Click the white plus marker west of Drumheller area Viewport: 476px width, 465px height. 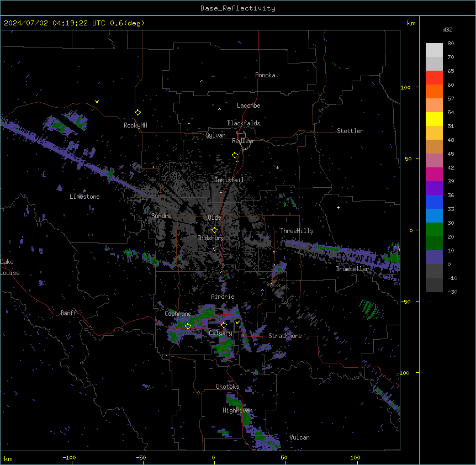tap(338, 207)
